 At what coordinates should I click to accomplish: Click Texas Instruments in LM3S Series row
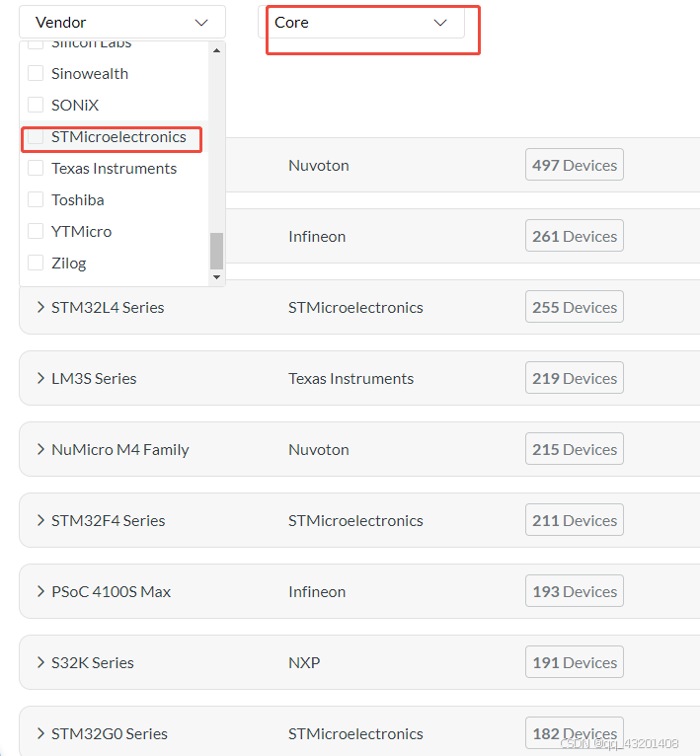(351, 378)
